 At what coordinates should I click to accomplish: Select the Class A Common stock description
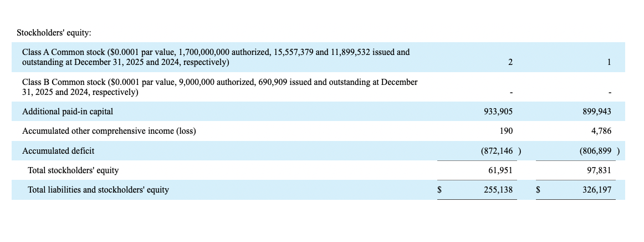coord(216,57)
